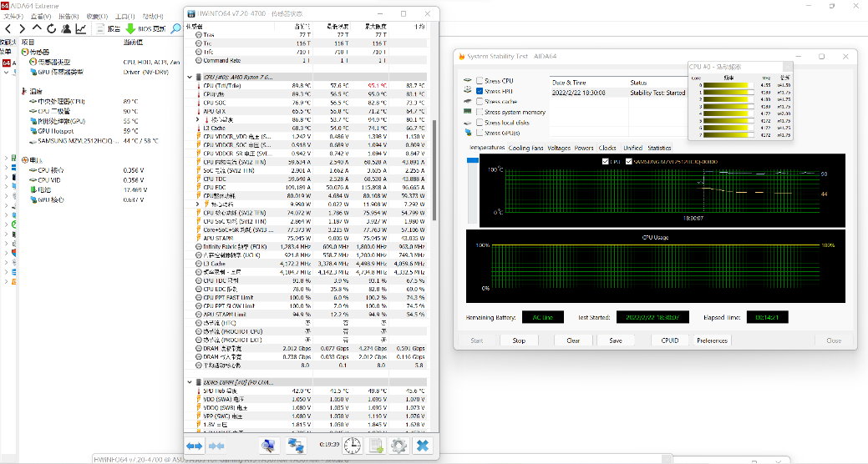Image resolution: width=868 pixels, height=464 pixels.
Task: Enable the Stress CPU checkbox
Action: [480, 81]
